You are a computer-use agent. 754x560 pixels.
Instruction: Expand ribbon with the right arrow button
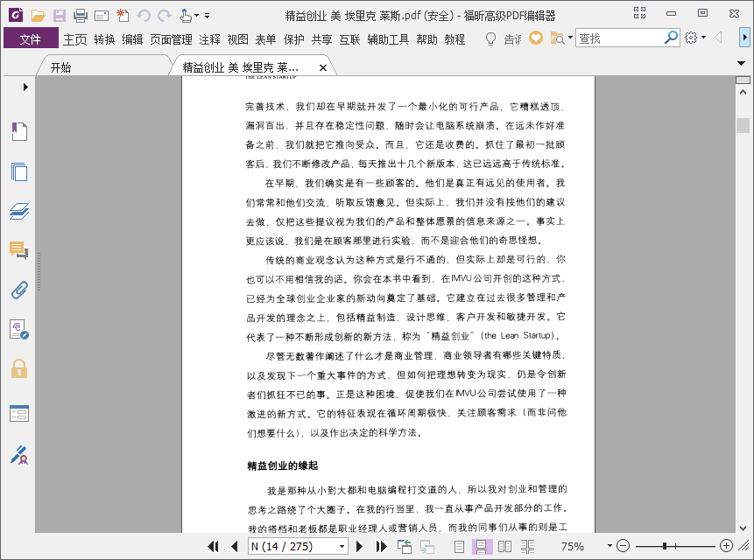click(745, 37)
